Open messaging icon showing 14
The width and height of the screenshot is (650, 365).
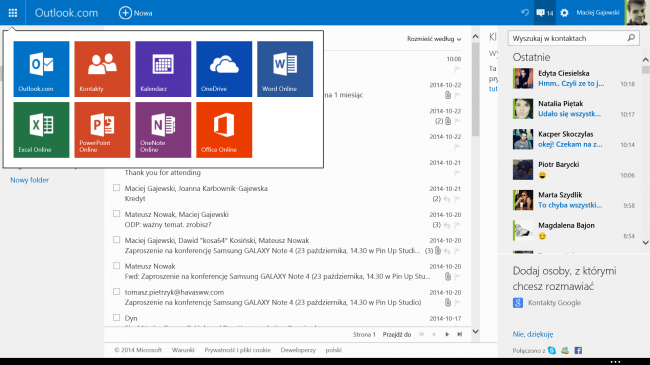coord(544,13)
